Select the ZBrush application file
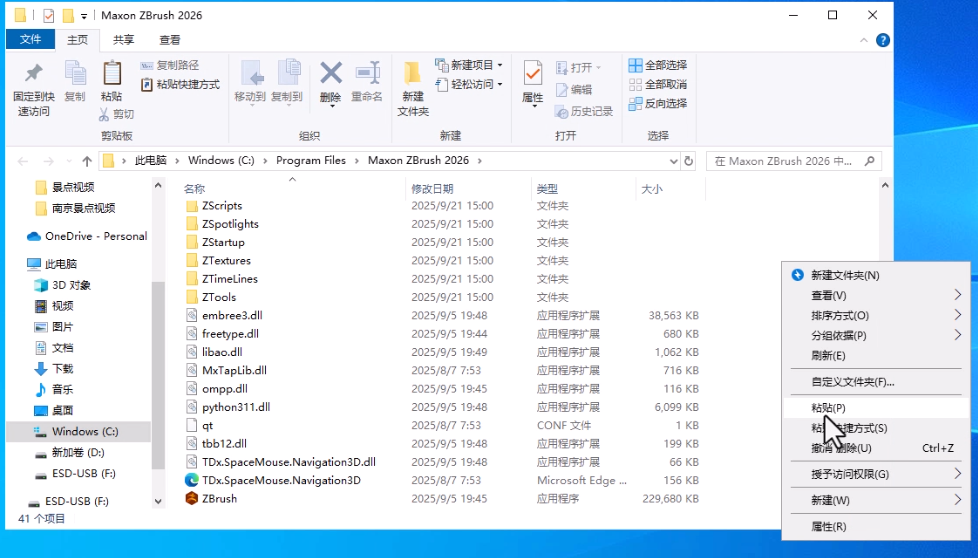Image resolution: width=978 pixels, height=558 pixels. click(x=219, y=498)
